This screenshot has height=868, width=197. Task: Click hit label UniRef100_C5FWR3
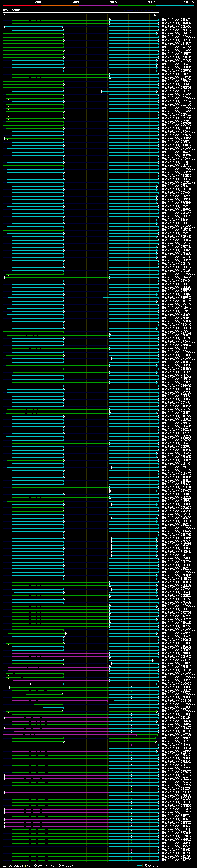coord(177,71)
